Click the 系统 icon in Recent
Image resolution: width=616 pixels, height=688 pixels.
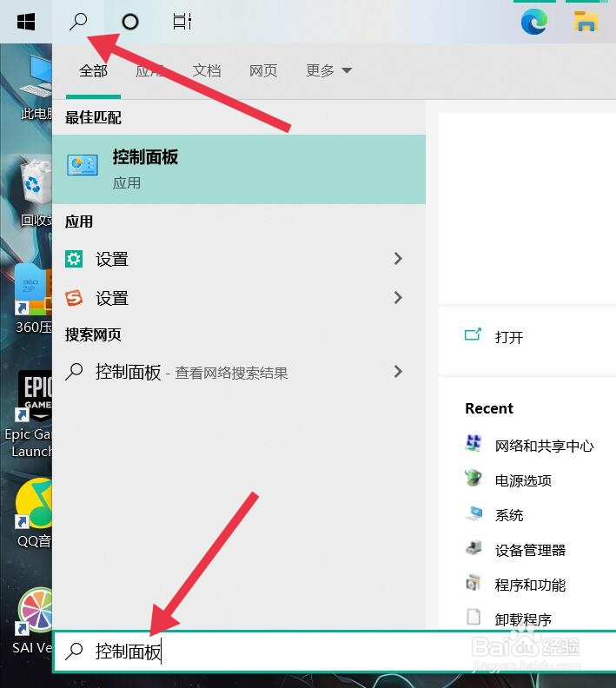(474, 513)
